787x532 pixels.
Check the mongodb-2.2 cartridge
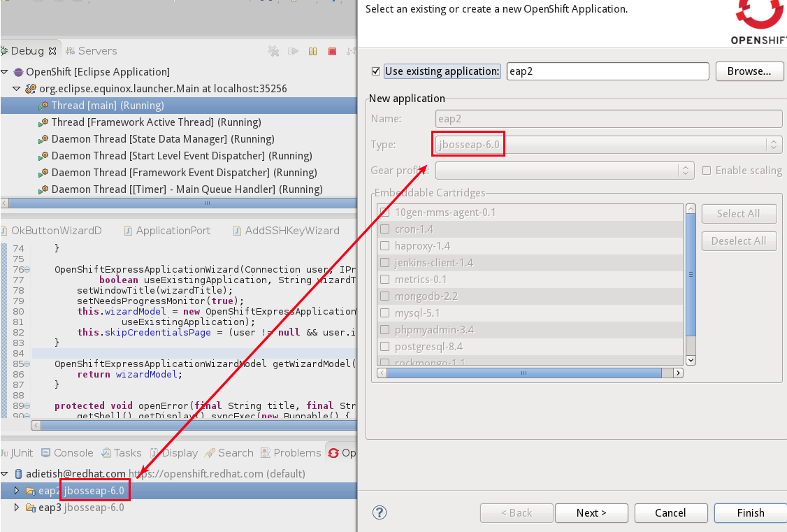385,296
